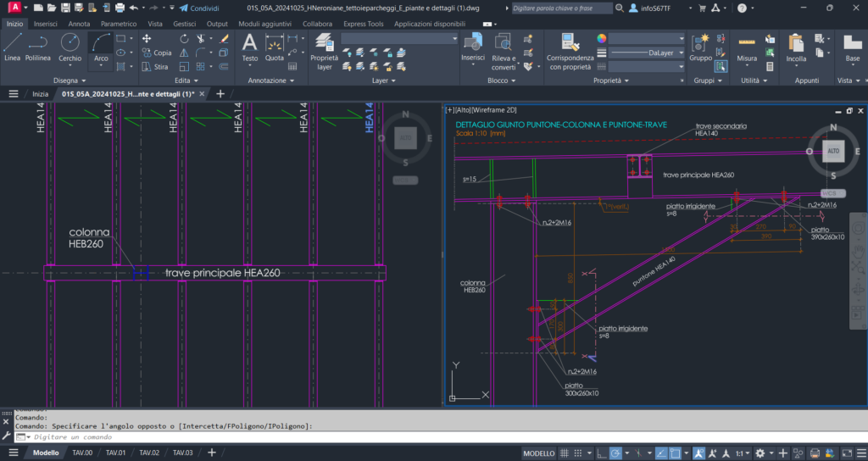The height and width of the screenshot is (461, 868).
Task: Click the Condividi share button
Action: click(199, 8)
